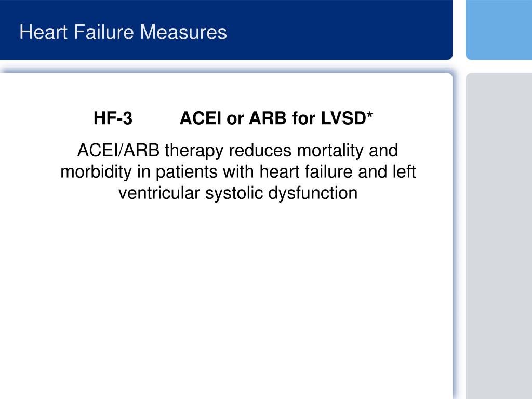This screenshot has width=532, height=399.
Task: Select the light blue block at top right
Action: [499, 30]
